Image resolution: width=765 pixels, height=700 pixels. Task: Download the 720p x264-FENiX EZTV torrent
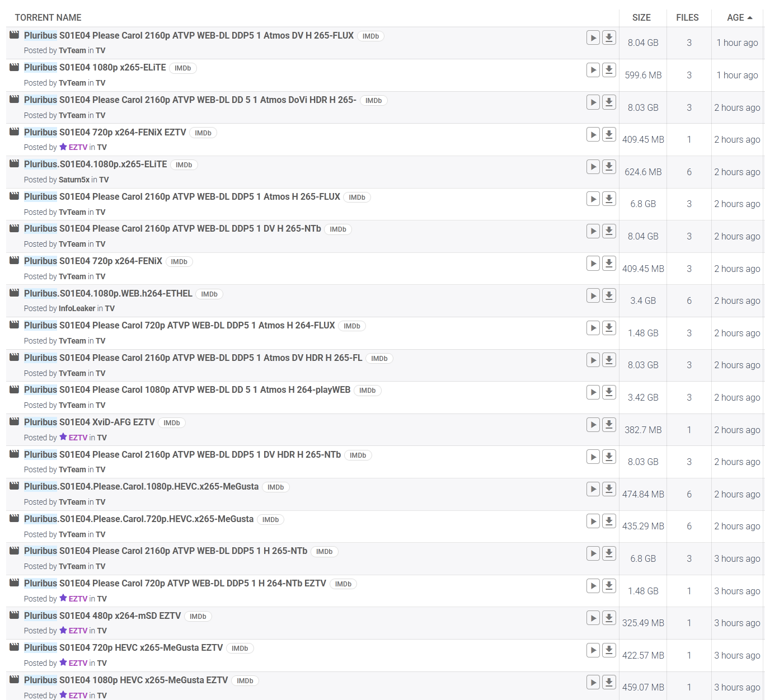pyautogui.click(x=609, y=134)
